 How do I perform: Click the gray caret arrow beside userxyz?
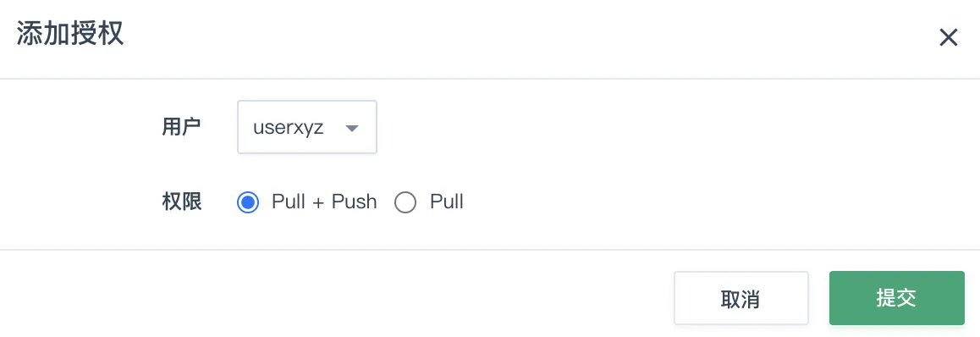(x=351, y=128)
